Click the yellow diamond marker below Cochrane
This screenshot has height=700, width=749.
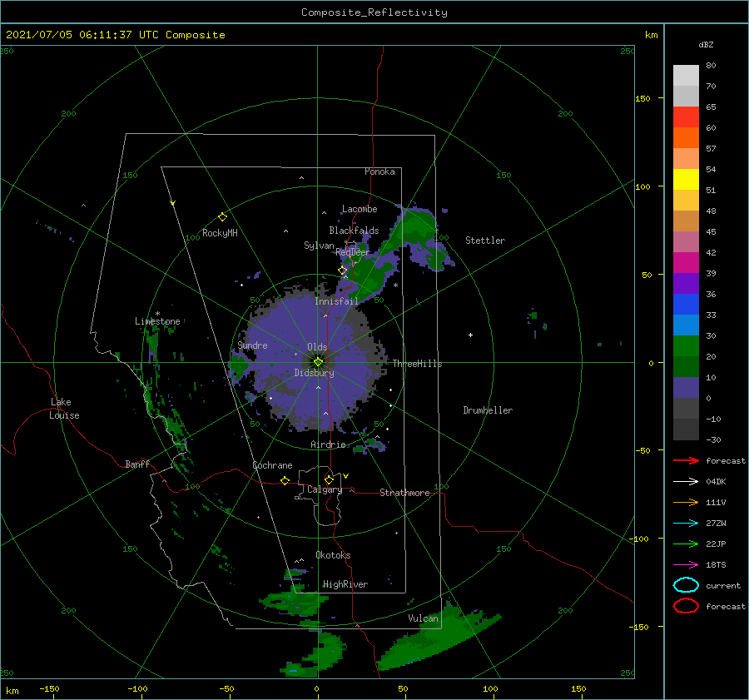285,481
